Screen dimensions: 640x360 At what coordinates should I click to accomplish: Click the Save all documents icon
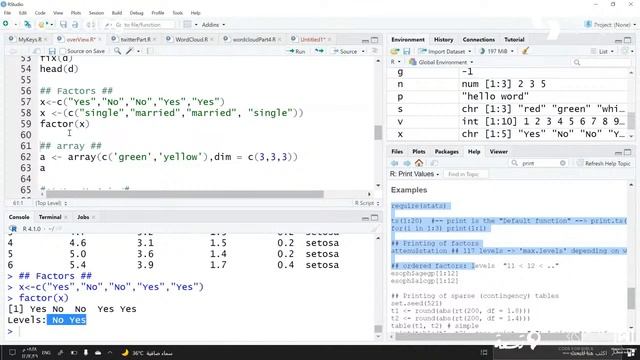(x=75, y=24)
